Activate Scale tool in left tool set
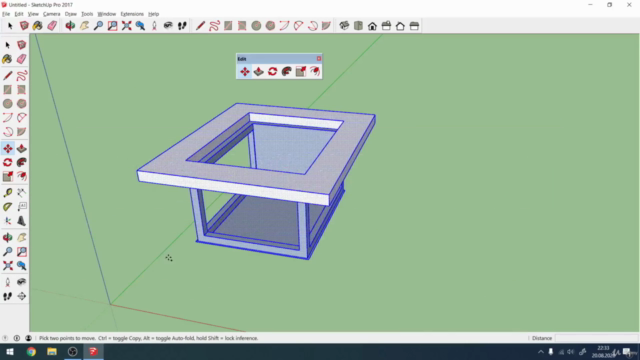This screenshot has width=640, height=360. point(7,176)
